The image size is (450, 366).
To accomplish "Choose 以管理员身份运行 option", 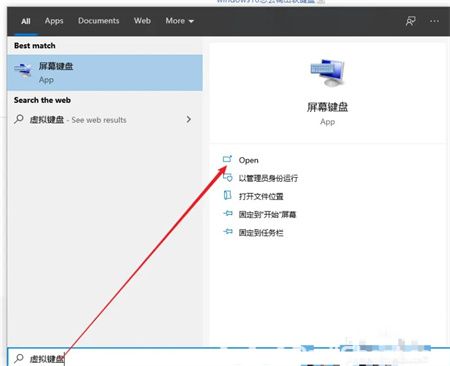I will (268, 178).
